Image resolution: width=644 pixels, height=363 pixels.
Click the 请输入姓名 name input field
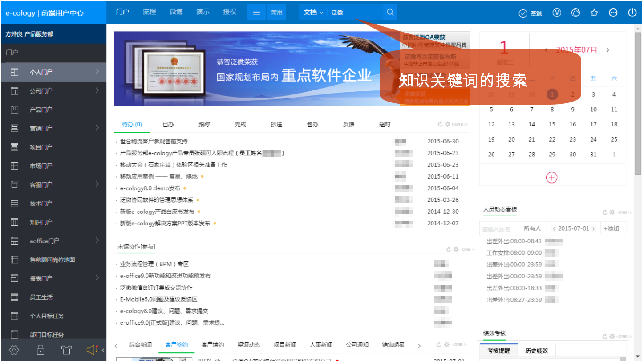pos(498,229)
